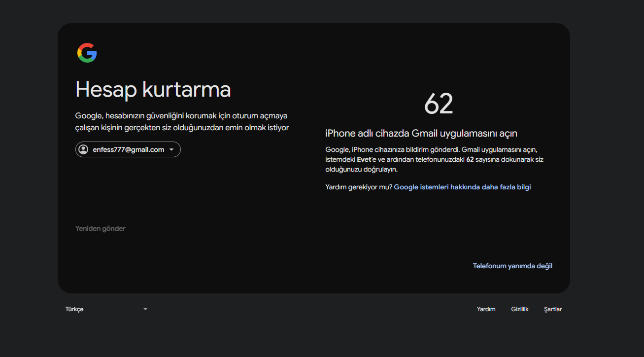Click the "Yardım gerekiyor mu?" text

click(359, 187)
